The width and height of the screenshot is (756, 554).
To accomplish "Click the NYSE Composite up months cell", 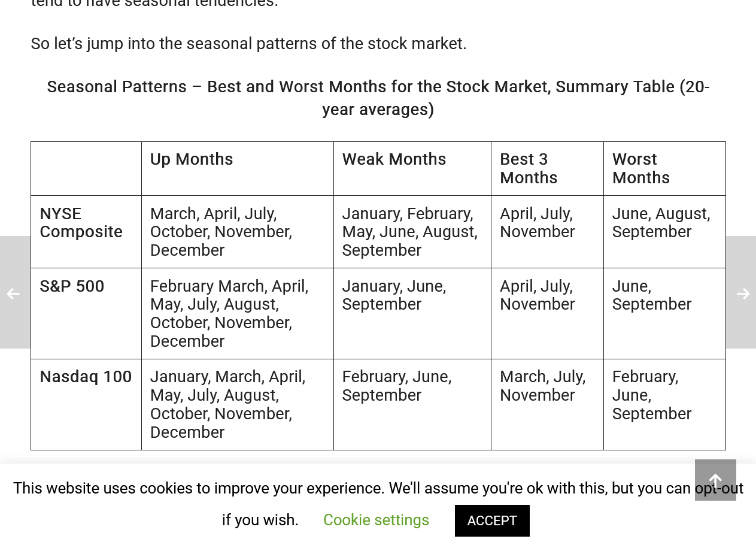I will (238, 232).
